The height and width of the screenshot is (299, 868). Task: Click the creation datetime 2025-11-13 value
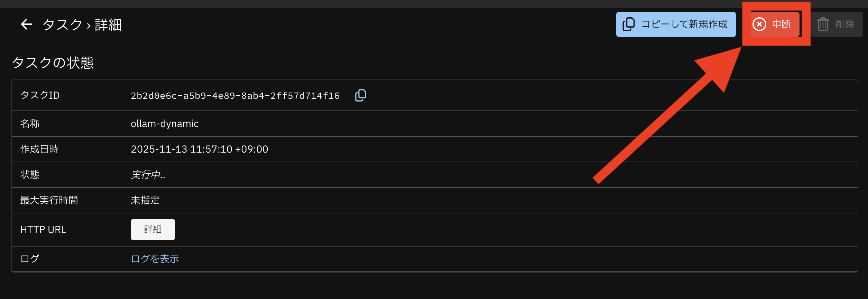[x=199, y=149]
